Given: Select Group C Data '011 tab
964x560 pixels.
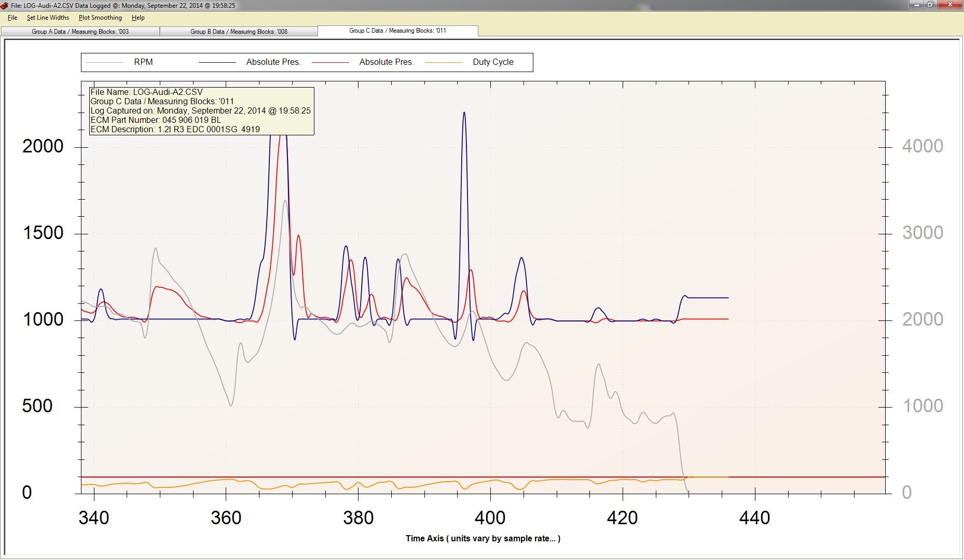Looking at the screenshot, I should 397,31.
